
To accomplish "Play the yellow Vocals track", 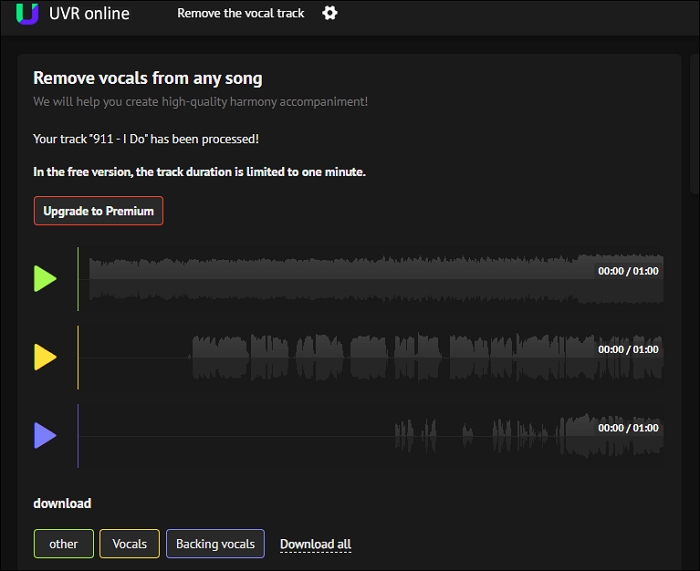I will 45,357.
